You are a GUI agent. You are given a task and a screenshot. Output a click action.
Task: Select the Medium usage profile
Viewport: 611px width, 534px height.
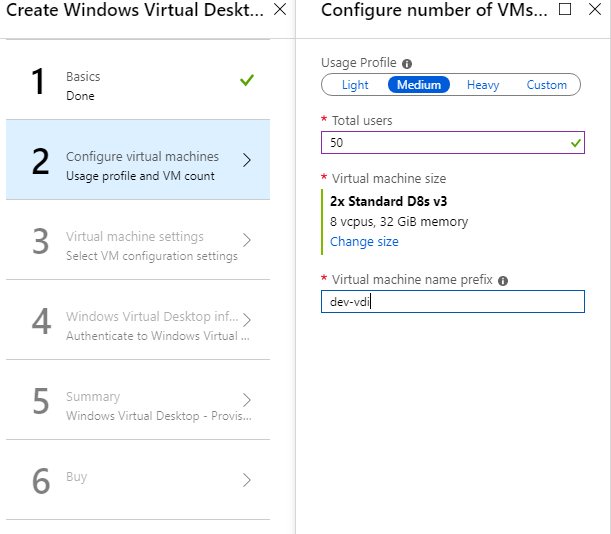tap(419, 85)
